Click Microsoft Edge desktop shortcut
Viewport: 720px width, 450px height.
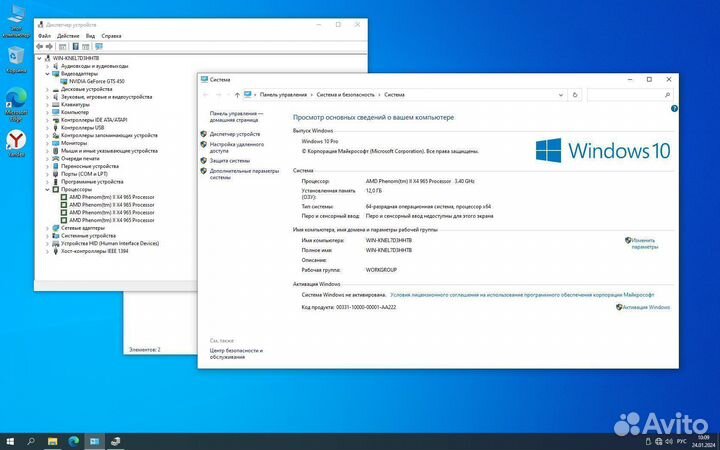tap(16, 105)
